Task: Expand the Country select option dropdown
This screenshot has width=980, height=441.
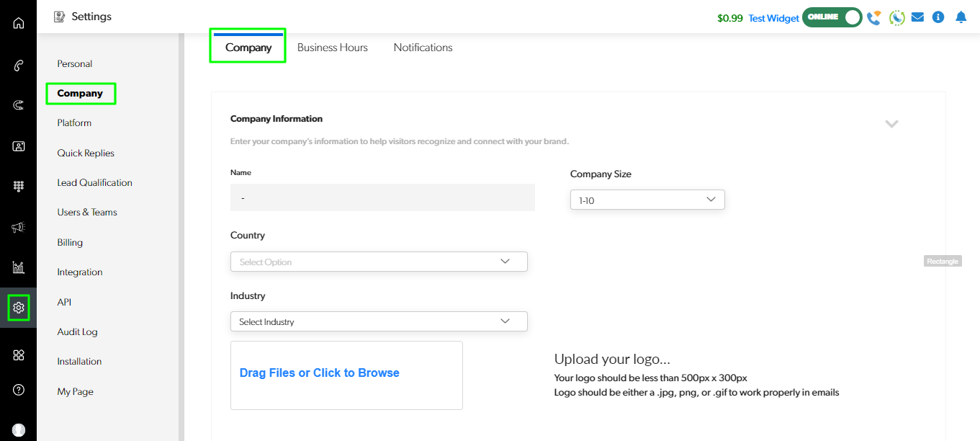Action: click(x=379, y=262)
